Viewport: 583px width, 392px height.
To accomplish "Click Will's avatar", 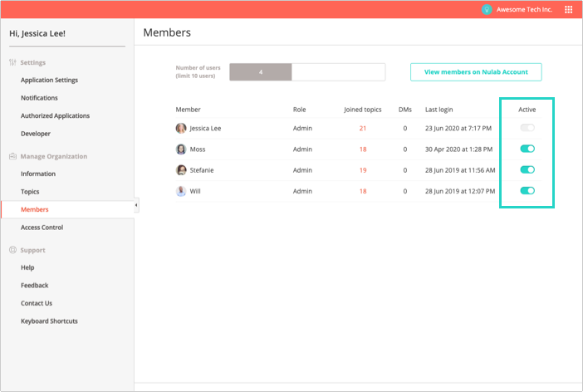I will (x=181, y=191).
